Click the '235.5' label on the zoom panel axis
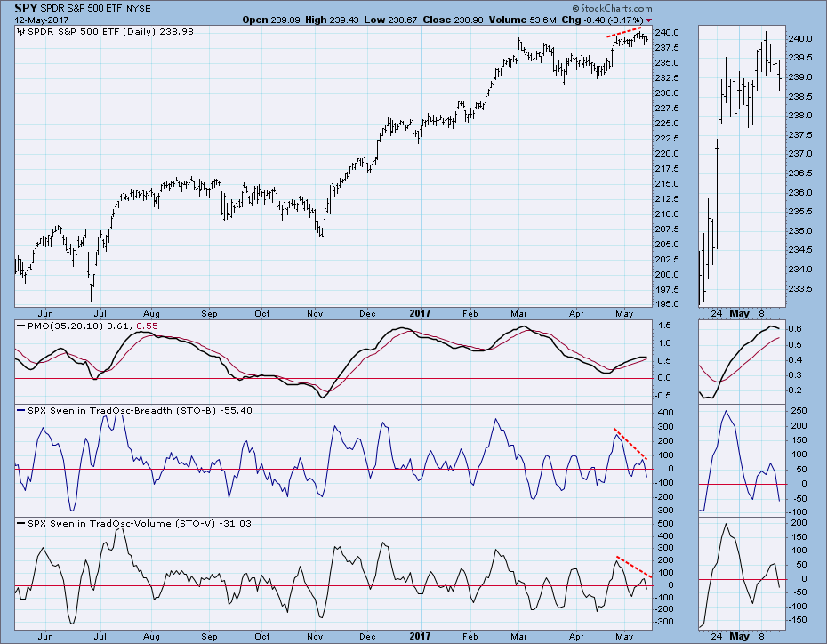This screenshot has width=827, height=644. click(800, 212)
